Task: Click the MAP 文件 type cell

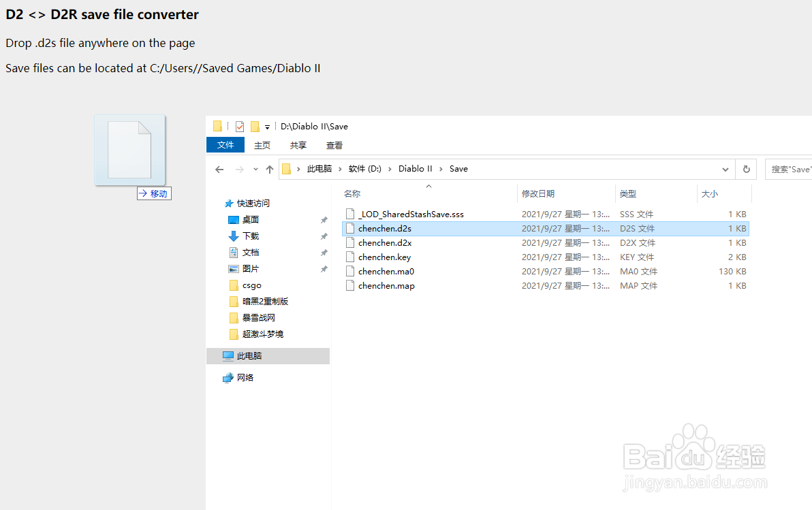Action: [x=638, y=286]
